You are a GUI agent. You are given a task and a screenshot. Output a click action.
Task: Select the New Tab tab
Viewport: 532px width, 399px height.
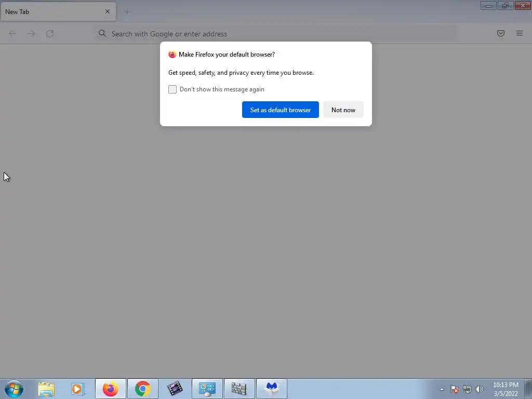tap(58, 11)
